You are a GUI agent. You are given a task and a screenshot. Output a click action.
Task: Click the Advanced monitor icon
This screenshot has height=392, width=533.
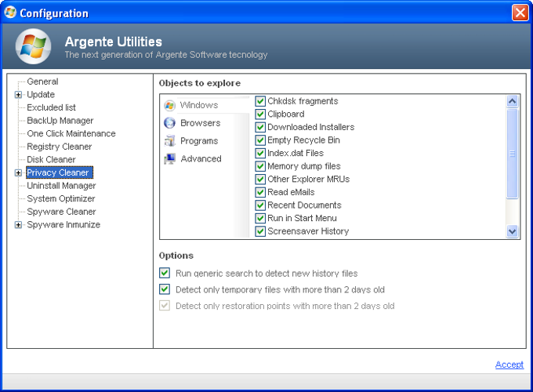[x=169, y=158]
